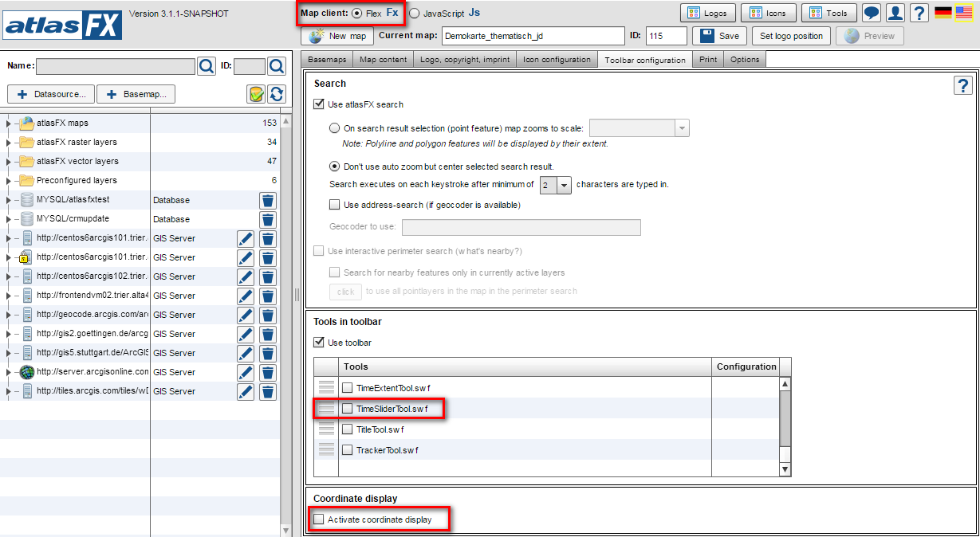The height and width of the screenshot is (537, 980).
Task: Expand the MYSQL/atlasfxtest database node
Action: click(x=9, y=199)
